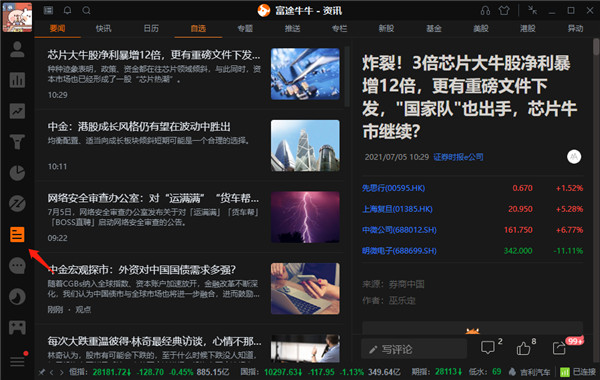
Task: Switch to the 新股 tab
Action: tap(386, 28)
